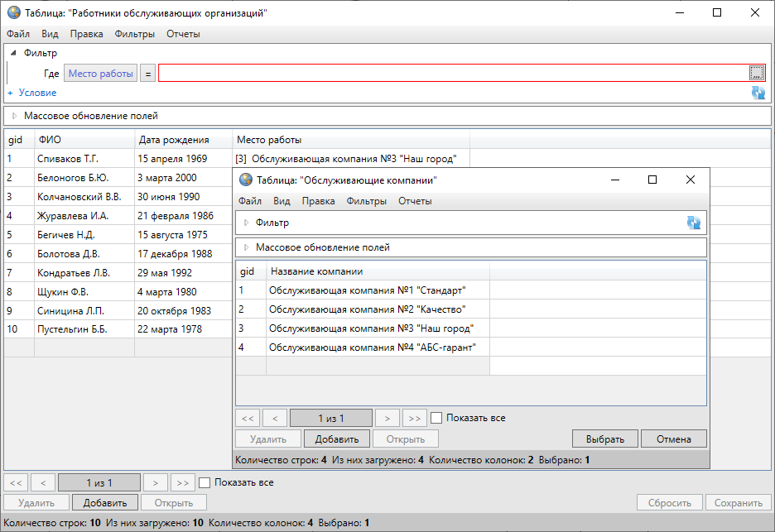Toggle 'Показать все' checkbox in companies window
This screenshot has height=532, width=775.
pyautogui.click(x=436, y=418)
